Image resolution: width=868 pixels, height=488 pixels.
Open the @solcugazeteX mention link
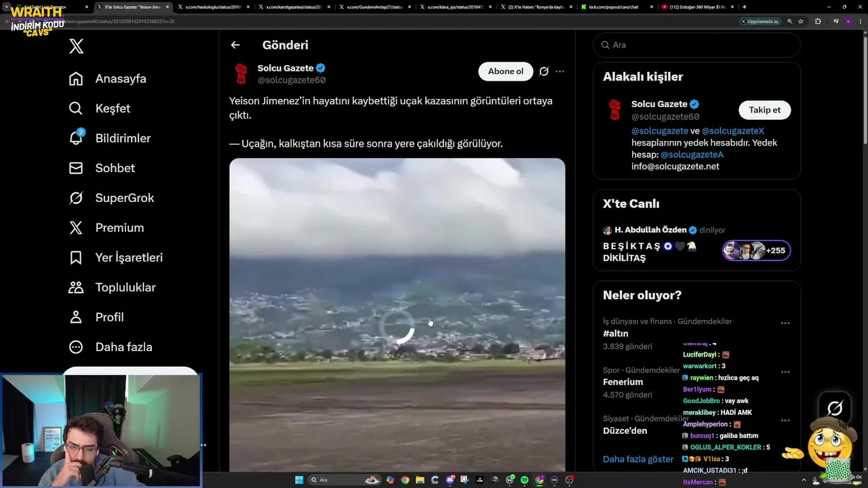733,131
